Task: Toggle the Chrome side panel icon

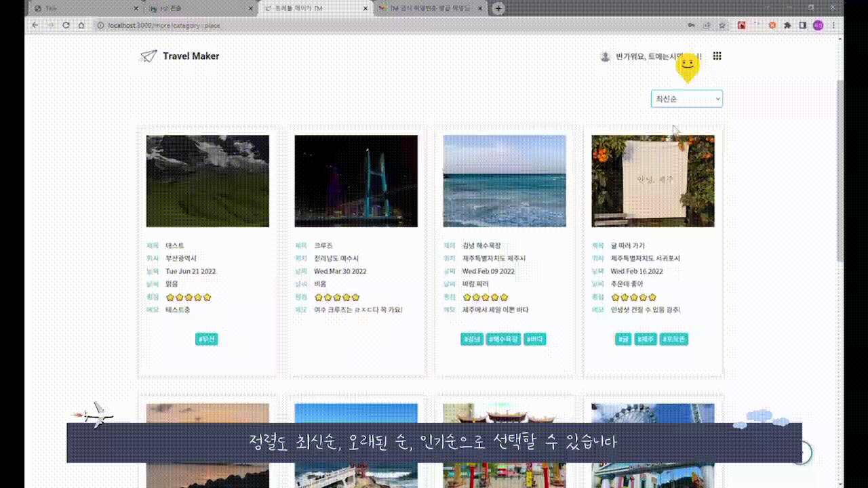Action: tap(803, 25)
